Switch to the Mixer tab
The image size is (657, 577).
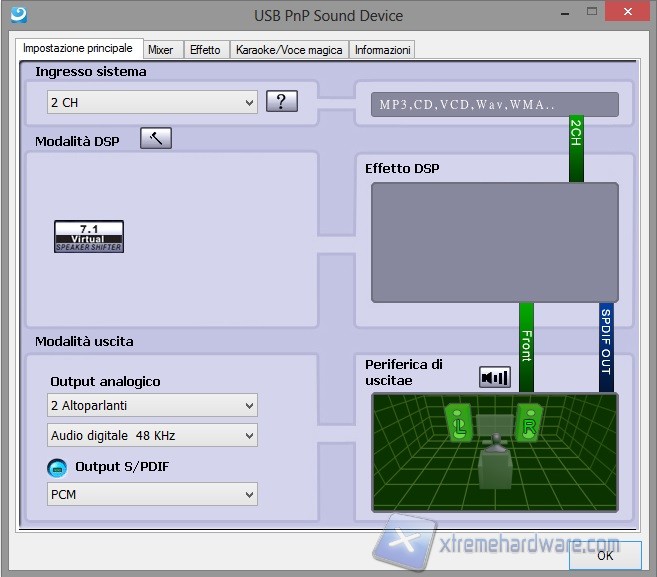pyautogui.click(x=160, y=50)
